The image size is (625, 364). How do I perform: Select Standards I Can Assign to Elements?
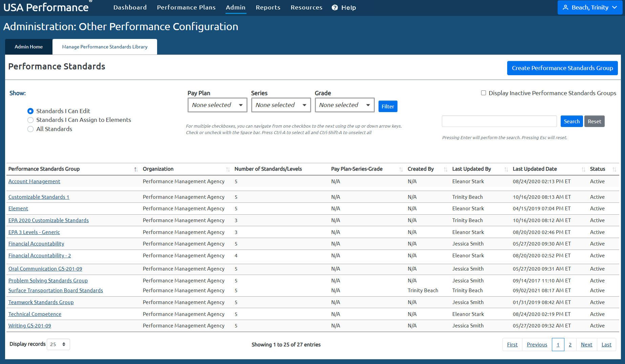pyautogui.click(x=30, y=120)
